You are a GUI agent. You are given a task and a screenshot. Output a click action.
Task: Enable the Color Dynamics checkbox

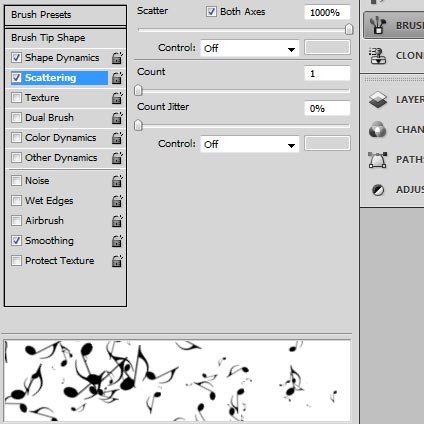[16, 138]
